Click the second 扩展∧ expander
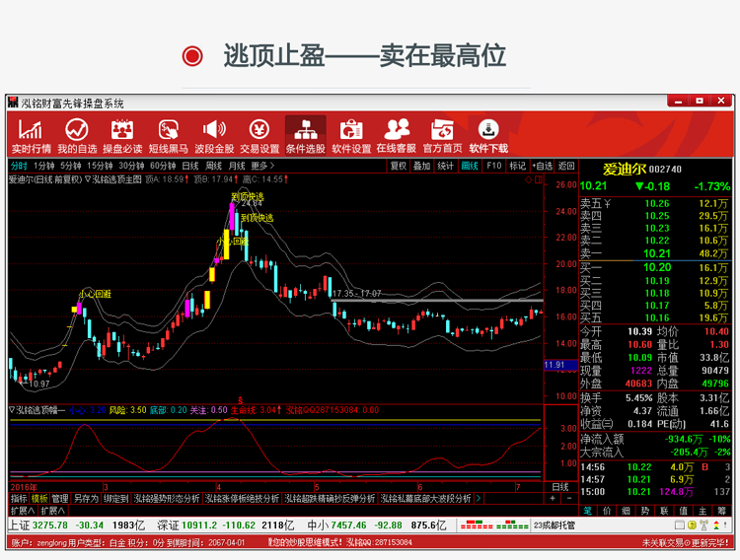Image resolution: width=740 pixels, height=560 pixels. (x=53, y=511)
